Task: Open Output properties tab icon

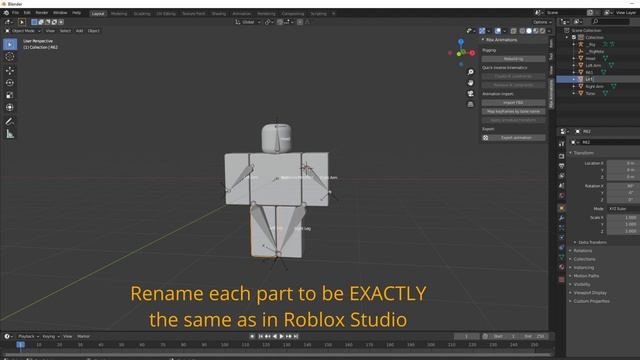Action: [562, 166]
